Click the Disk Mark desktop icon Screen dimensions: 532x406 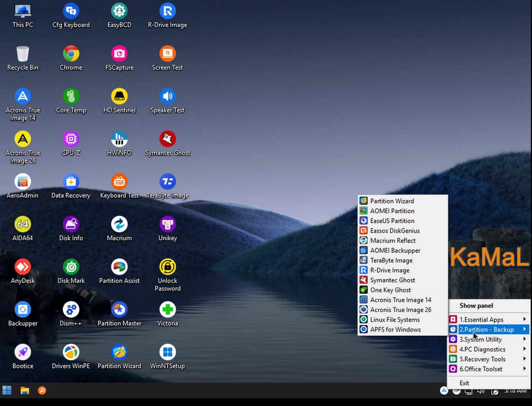coord(71,272)
